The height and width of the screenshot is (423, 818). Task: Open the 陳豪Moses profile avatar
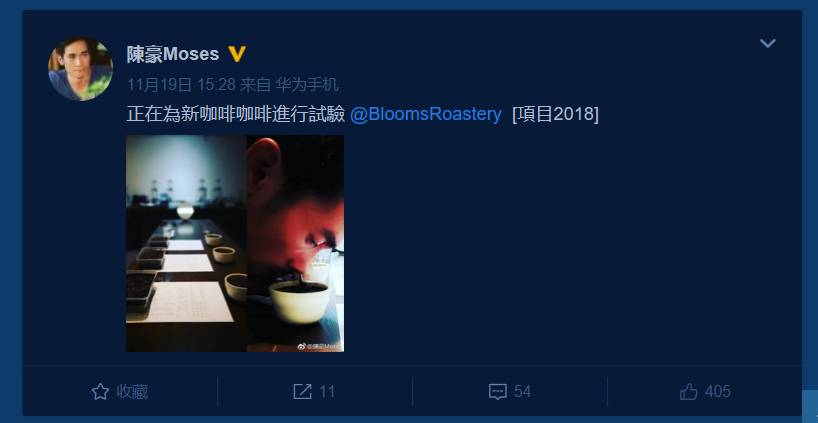(80, 69)
